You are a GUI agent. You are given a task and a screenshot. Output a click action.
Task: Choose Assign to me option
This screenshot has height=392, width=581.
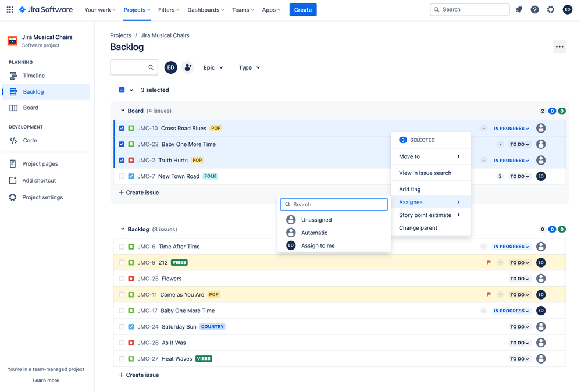click(334, 245)
